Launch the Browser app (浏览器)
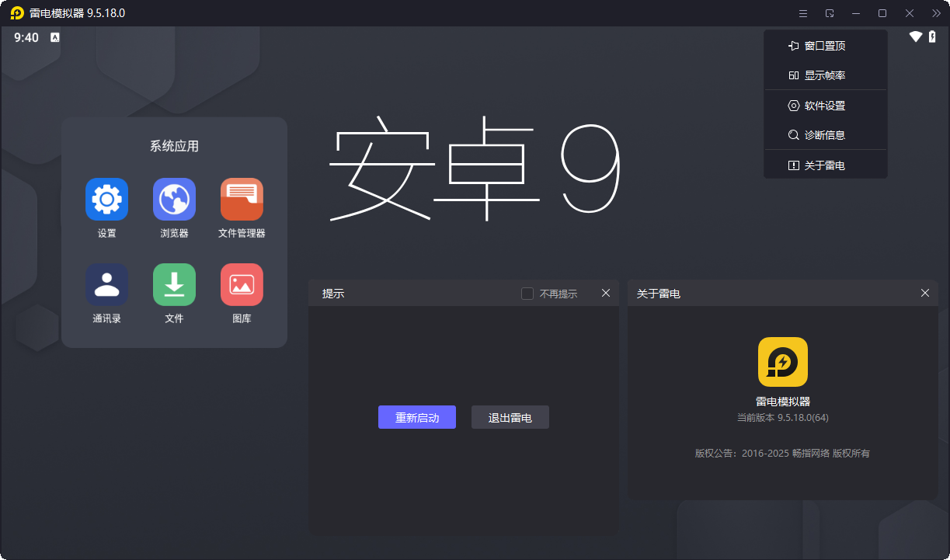 click(174, 200)
